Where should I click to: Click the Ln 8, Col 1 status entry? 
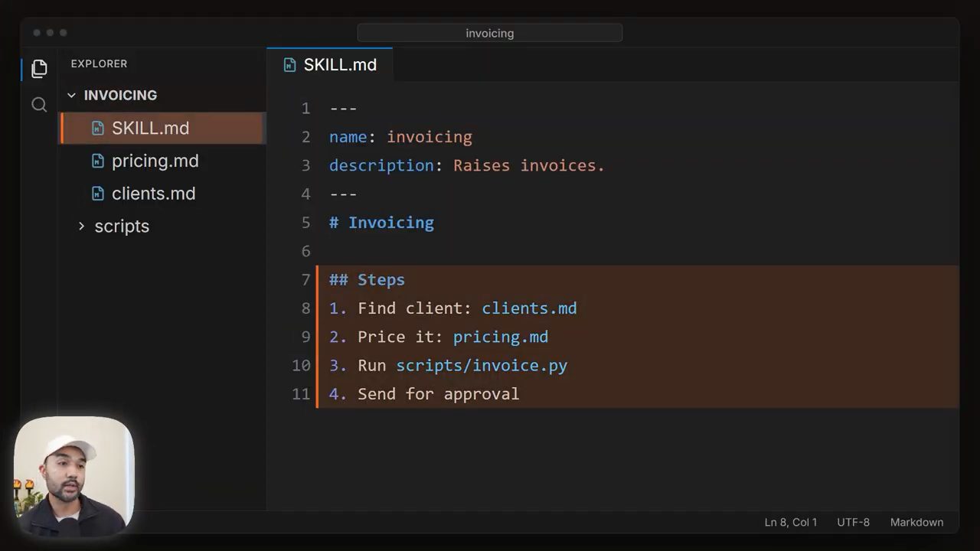click(x=791, y=523)
